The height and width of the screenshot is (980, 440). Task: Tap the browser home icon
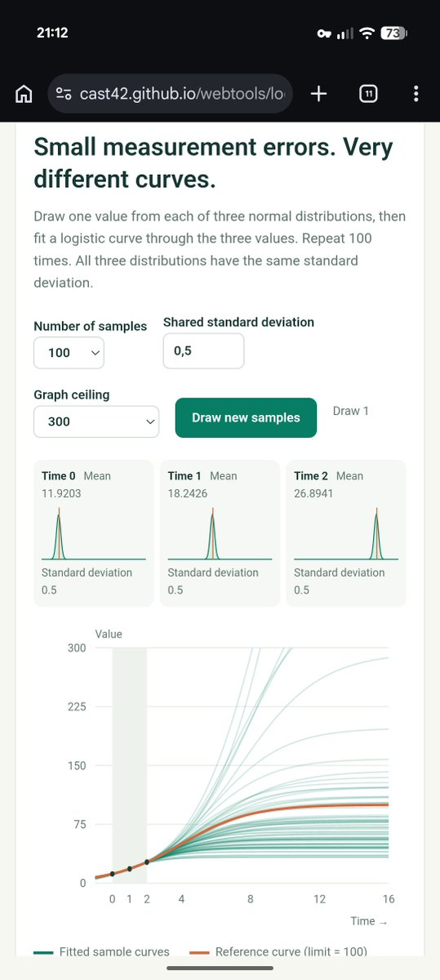(x=24, y=94)
